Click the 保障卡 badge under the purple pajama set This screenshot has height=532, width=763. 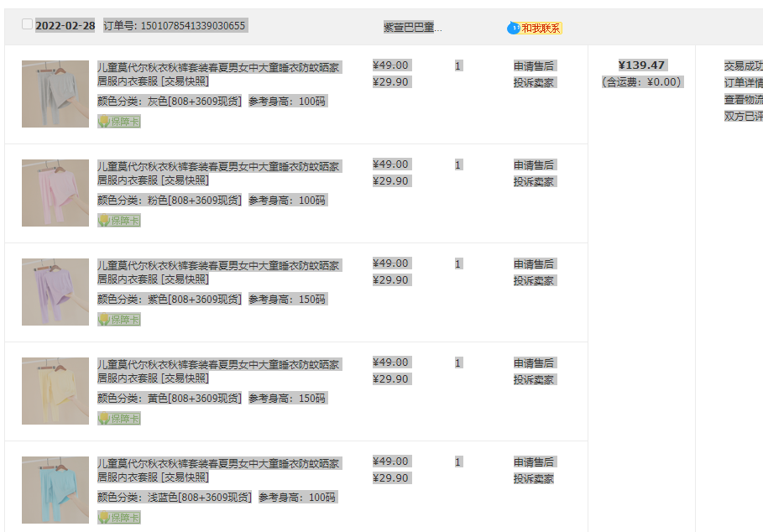(x=119, y=320)
